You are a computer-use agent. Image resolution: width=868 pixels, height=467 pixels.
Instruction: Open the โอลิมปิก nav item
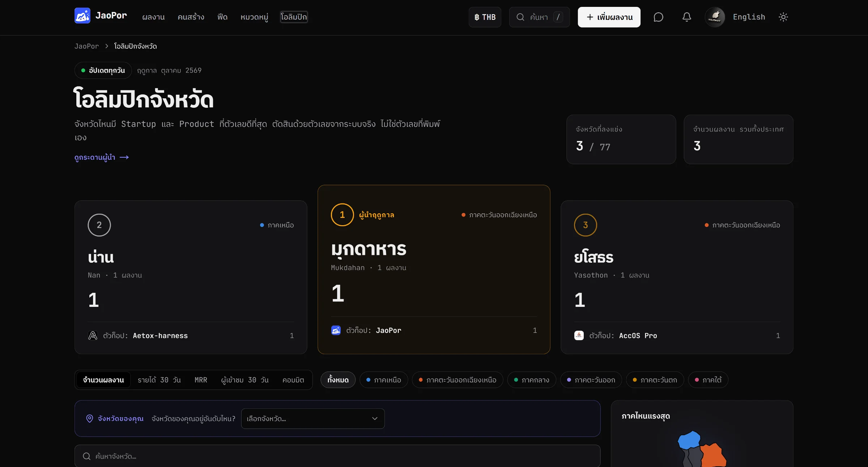point(294,17)
